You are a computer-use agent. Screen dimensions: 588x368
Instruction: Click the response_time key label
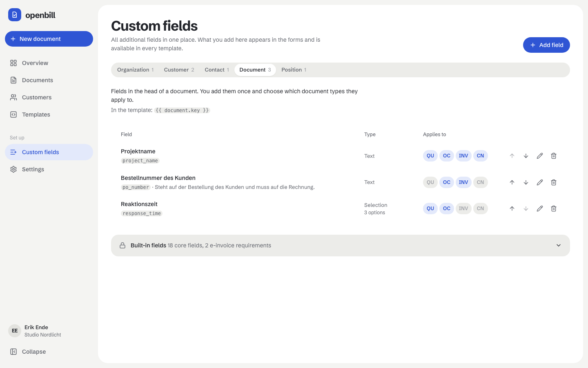point(142,213)
